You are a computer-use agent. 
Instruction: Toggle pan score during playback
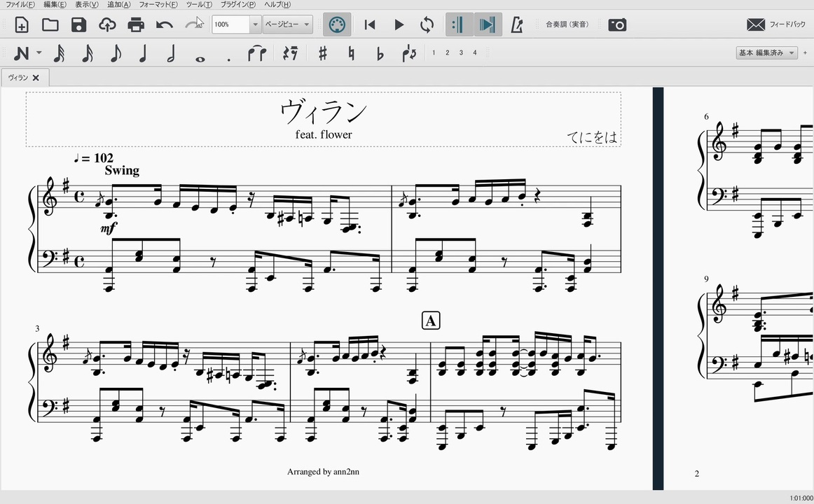pos(488,24)
